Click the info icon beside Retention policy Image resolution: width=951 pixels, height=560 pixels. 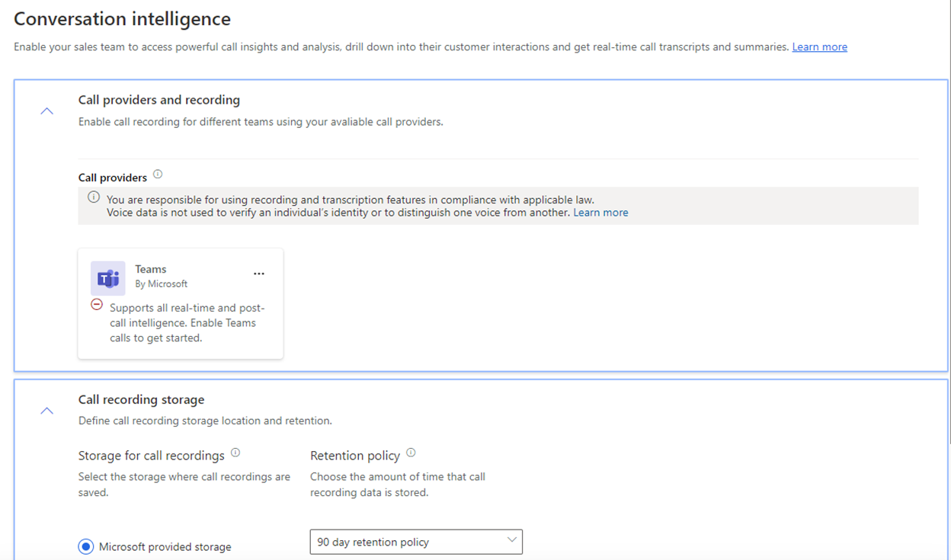click(x=411, y=453)
